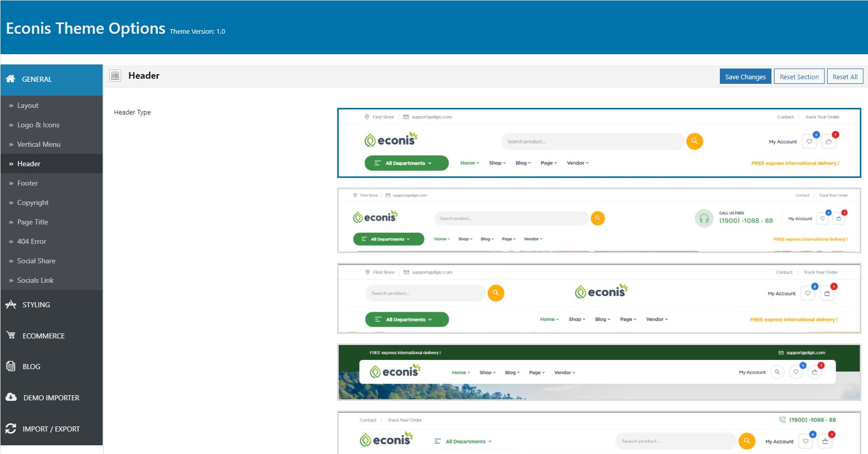Image resolution: width=868 pixels, height=454 pixels.
Task: Click the Blog section icon
Action: pos(11,366)
